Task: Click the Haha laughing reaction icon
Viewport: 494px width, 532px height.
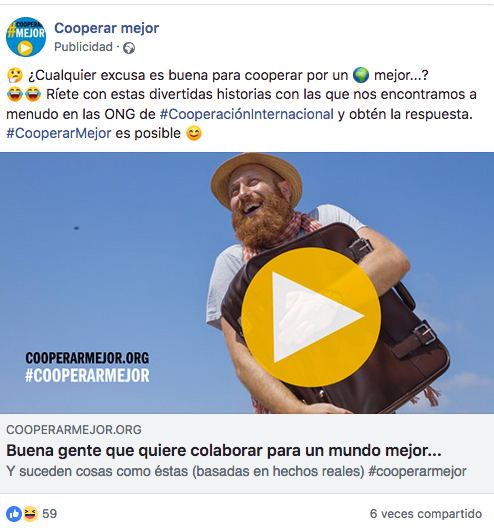Action: [30, 514]
